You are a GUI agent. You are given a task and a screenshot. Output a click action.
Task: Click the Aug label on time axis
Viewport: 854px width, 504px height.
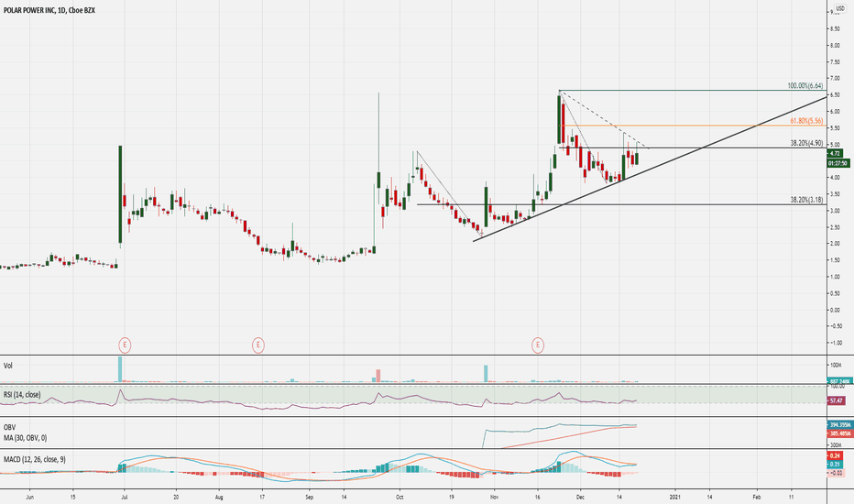point(219,497)
